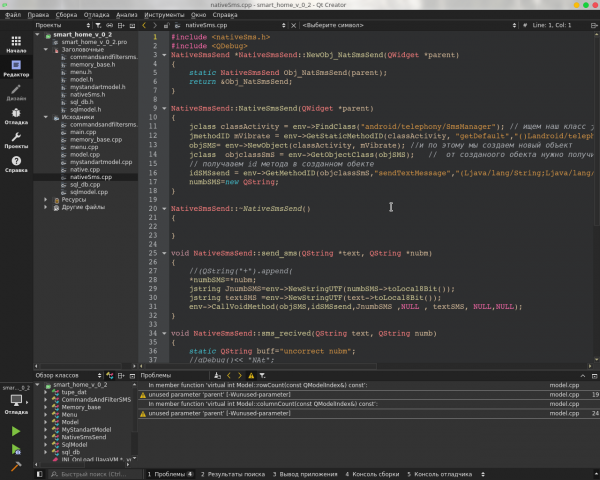The height and width of the screenshot is (480, 600).
Task: Open the Welcome (Начало) mode
Action: coord(16,44)
